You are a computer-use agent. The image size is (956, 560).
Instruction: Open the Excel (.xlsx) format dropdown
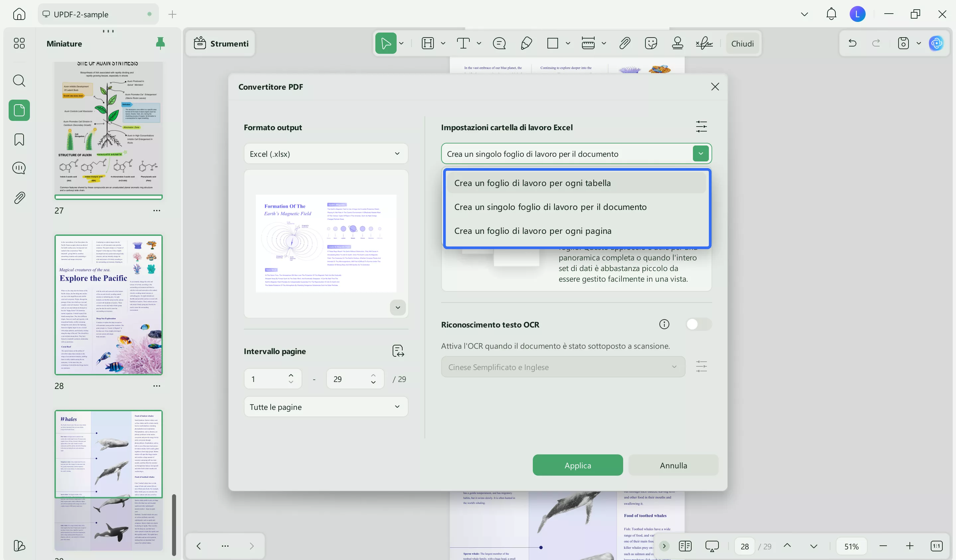(326, 153)
